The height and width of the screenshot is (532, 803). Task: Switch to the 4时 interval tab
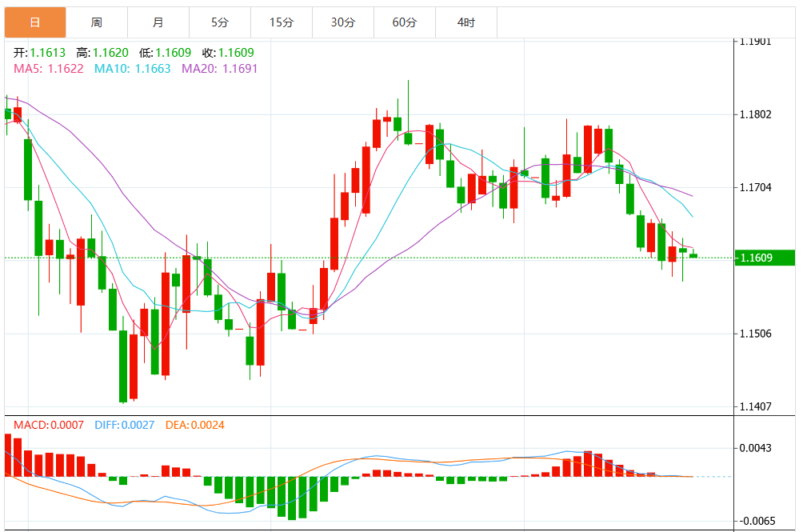466,22
